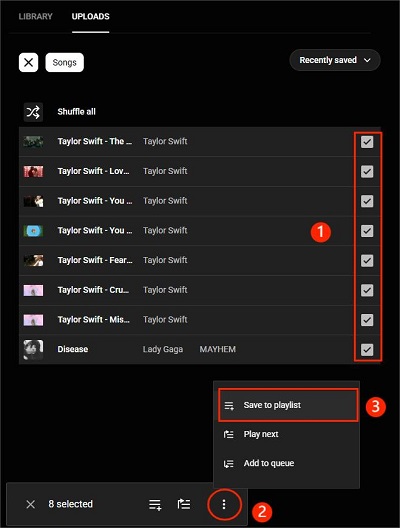
Task: Click the Play next menu icon
Action: [229, 434]
